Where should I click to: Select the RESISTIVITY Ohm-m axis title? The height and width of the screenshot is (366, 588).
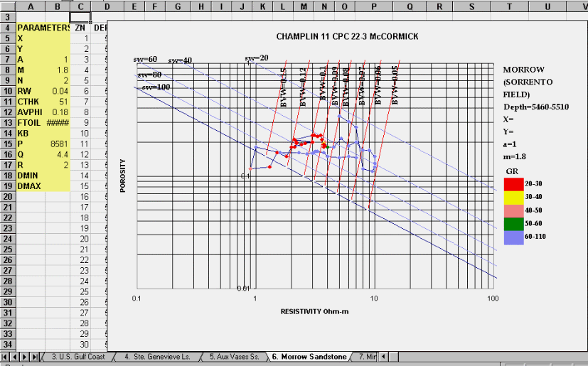pyautogui.click(x=314, y=311)
